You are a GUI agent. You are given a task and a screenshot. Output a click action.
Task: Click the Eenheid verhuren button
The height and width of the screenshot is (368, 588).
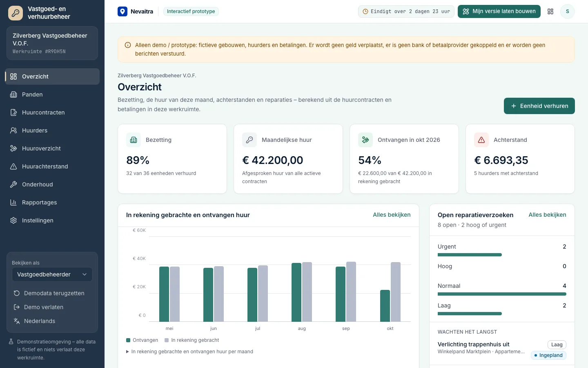[539, 106]
